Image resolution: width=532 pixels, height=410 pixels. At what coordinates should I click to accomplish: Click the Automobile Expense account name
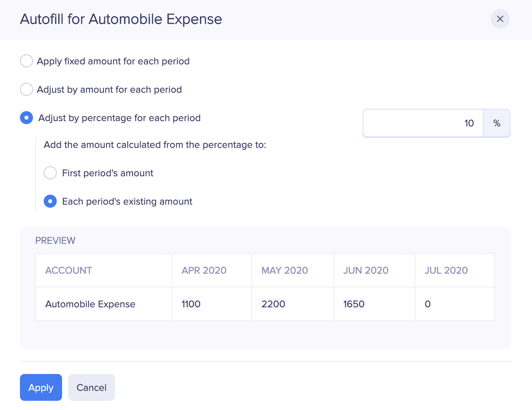coord(90,304)
